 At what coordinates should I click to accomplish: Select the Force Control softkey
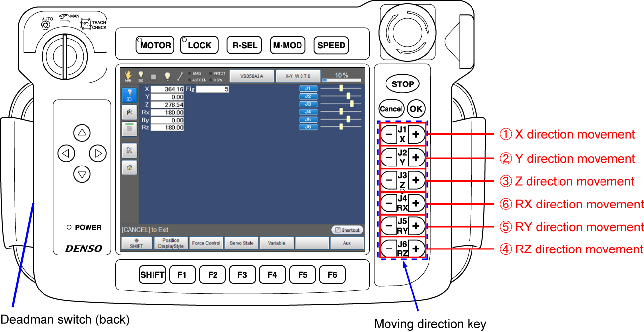[x=206, y=243]
